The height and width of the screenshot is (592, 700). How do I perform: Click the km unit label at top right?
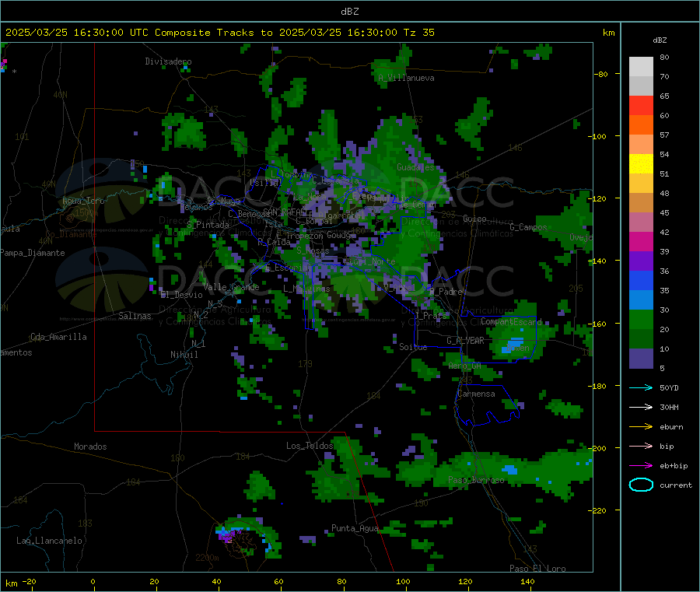[x=608, y=33]
